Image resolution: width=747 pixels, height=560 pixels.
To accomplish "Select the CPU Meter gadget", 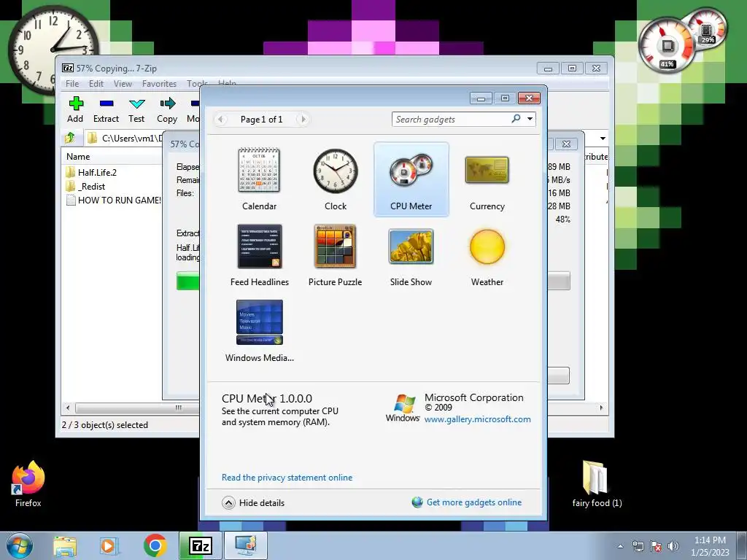I will pos(411,179).
